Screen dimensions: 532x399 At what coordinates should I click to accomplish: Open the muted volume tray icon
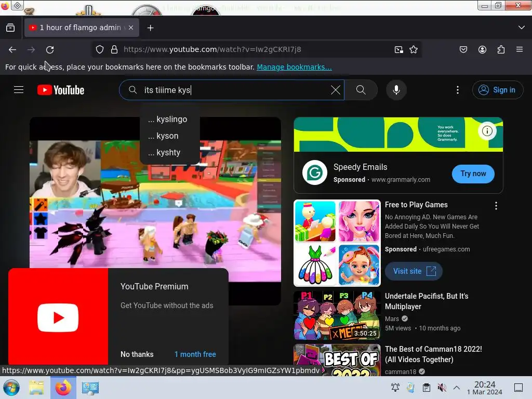coord(442,388)
